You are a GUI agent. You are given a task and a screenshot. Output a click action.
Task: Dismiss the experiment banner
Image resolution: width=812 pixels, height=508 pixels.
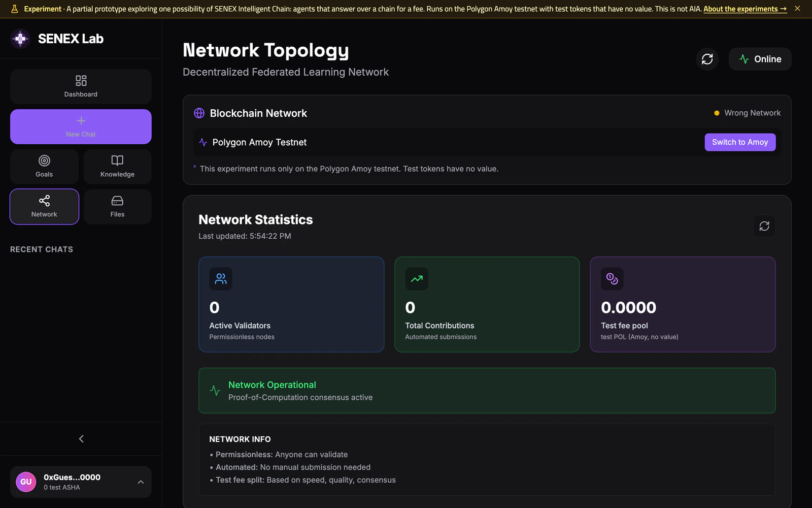(x=797, y=9)
